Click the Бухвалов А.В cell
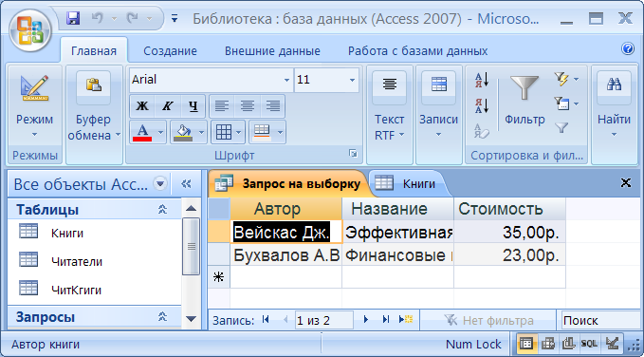This screenshot has width=644, height=357. click(x=285, y=255)
